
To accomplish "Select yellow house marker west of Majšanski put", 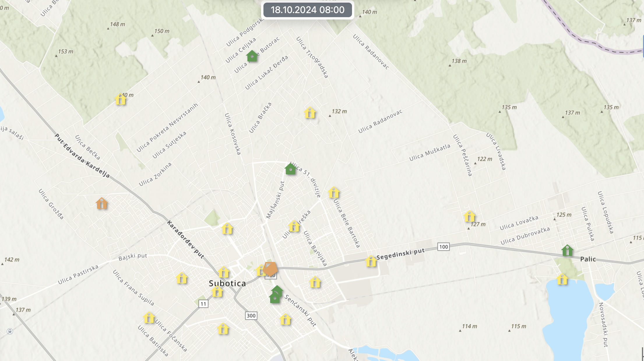I will 227,229.
